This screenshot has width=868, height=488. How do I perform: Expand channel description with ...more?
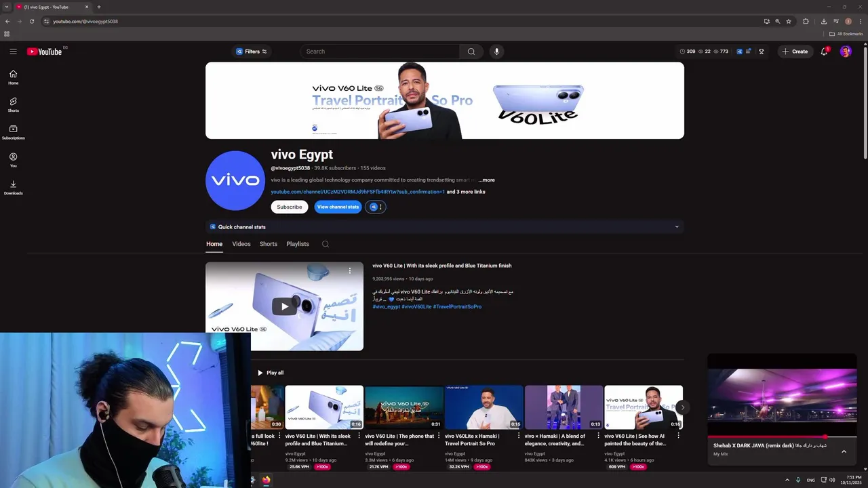[x=486, y=180]
